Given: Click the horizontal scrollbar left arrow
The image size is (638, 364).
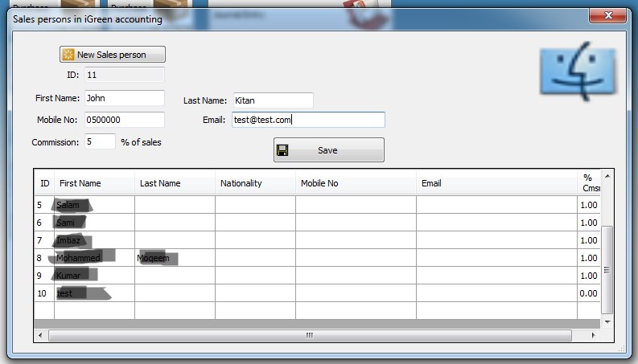Looking at the screenshot, I should (x=40, y=335).
